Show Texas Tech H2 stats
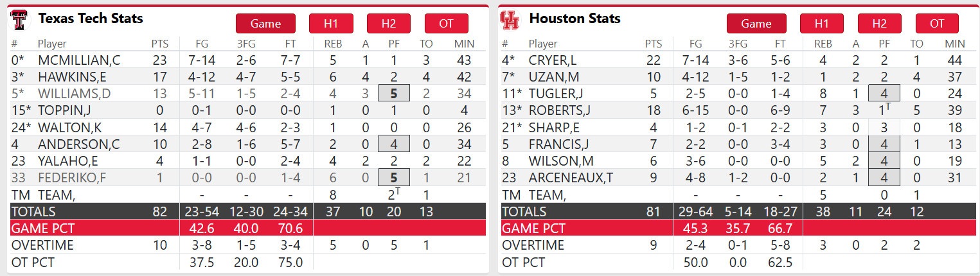 coord(388,24)
